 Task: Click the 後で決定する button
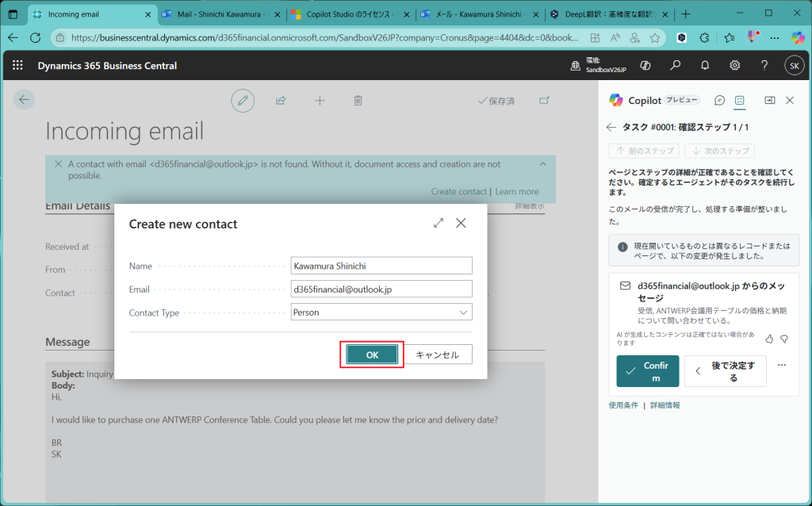(x=725, y=371)
